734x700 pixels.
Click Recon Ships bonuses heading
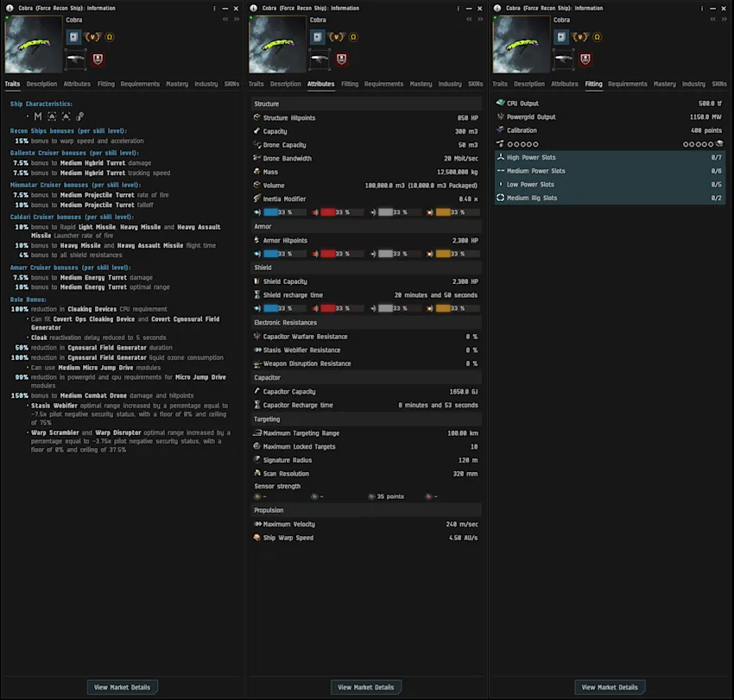pyautogui.click(x=68, y=130)
